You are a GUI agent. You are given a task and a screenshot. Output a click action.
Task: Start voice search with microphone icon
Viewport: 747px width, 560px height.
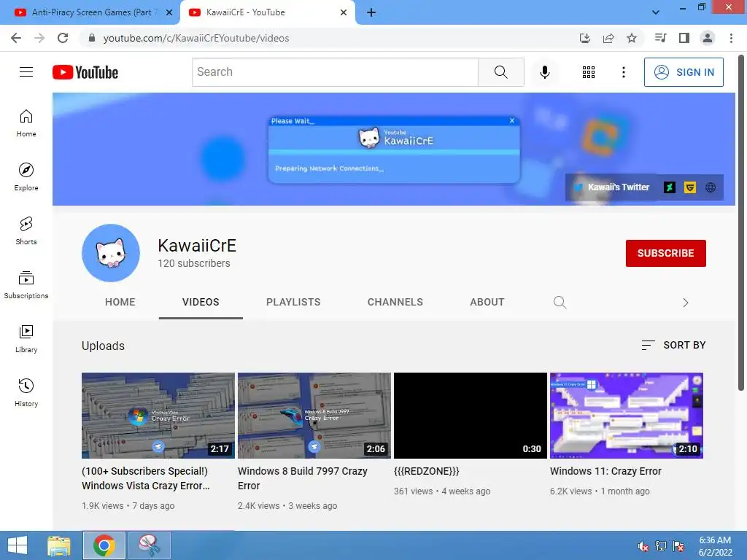[x=544, y=72]
